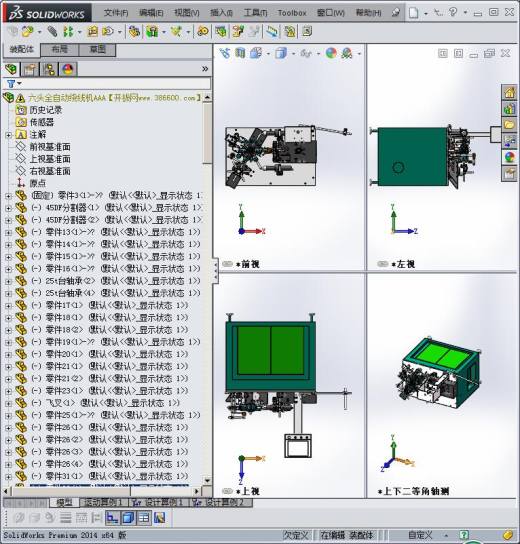Click the pin icon next to the menu bar
The height and width of the screenshot is (544, 520).
pos(395,12)
